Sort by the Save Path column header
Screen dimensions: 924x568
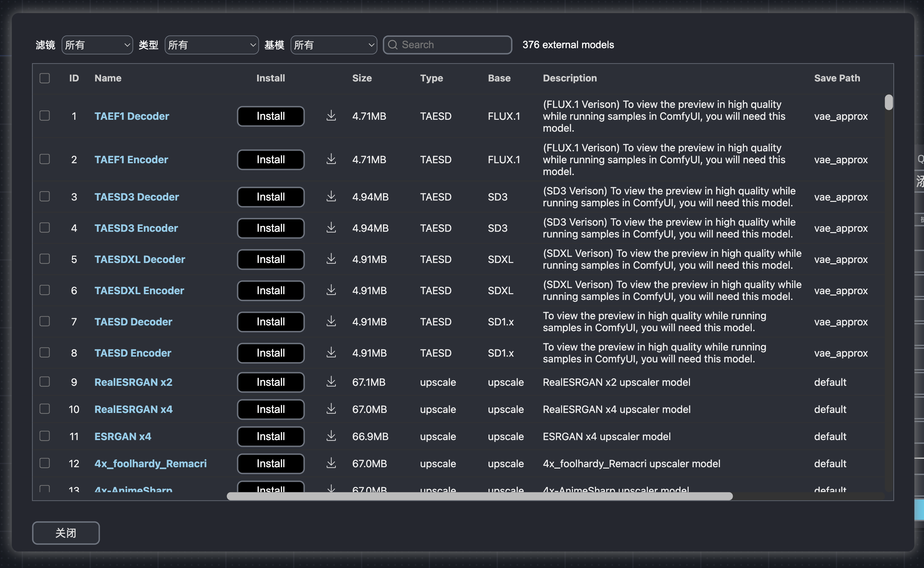coord(837,78)
